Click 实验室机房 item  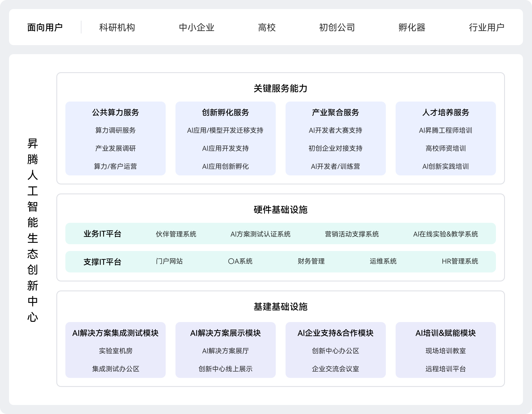(x=116, y=351)
